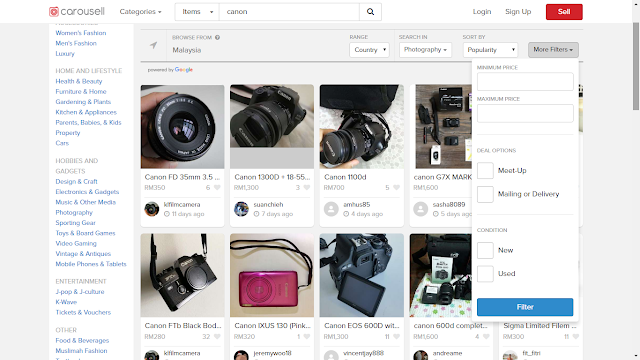Click the search magnifier button
The height and width of the screenshot is (360, 640).
click(370, 12)
